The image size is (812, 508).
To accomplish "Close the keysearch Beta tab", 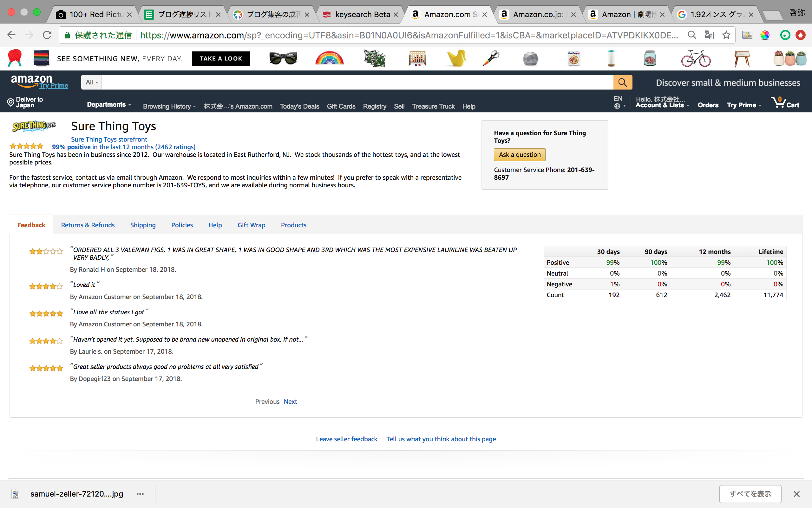I will 396,15.
